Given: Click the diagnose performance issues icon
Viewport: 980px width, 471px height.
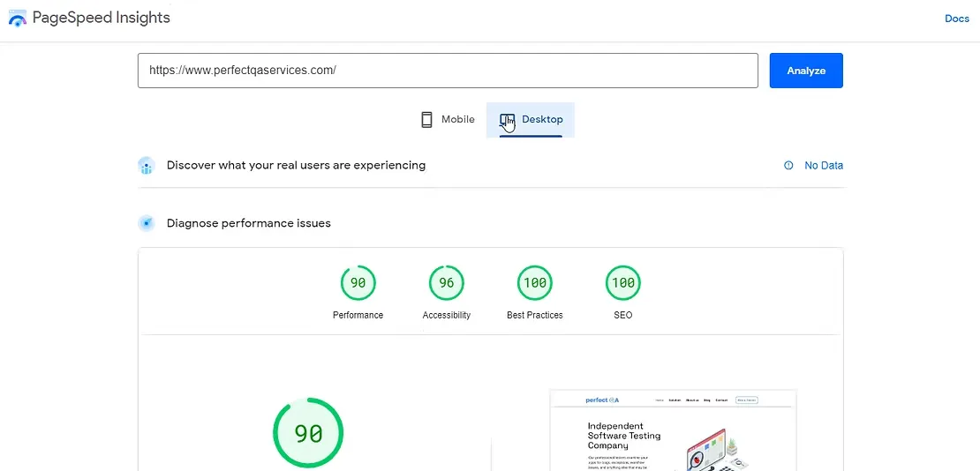Looking at the screenshot, I should (147, 223).
